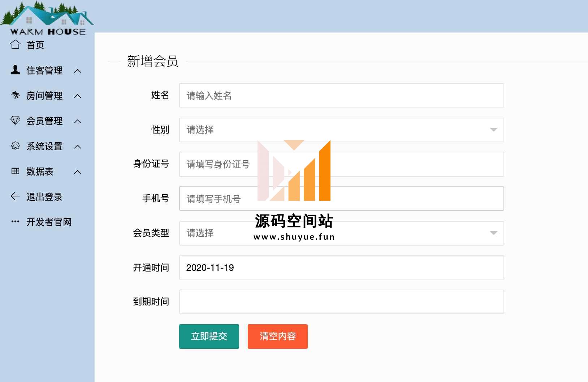Click the Warm House logo
Image resolution: width=588 pixels, height=382 pixels.
click(x=47, y=18)
